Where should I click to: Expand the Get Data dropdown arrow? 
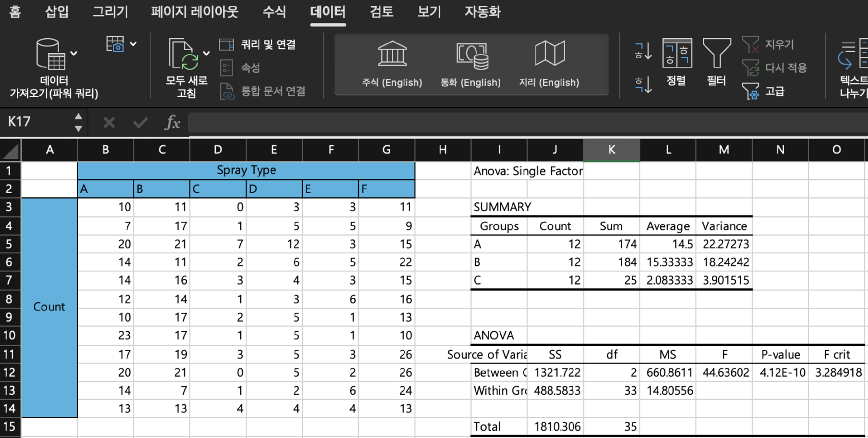(74, 53)
